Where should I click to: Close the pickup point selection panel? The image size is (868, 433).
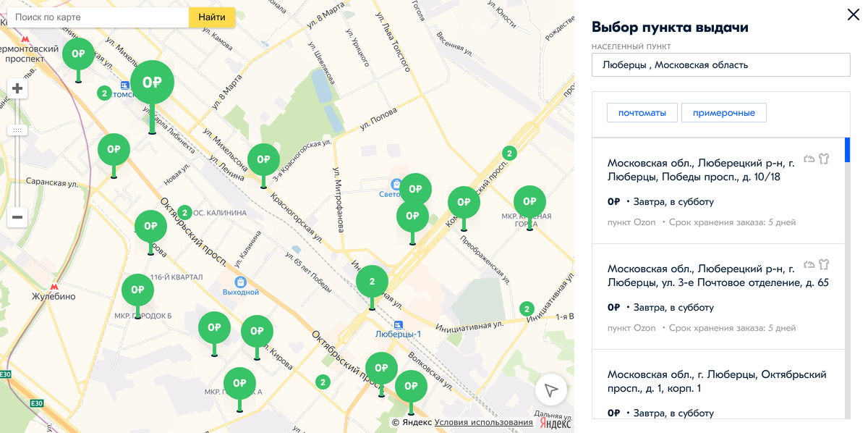(x=853, y=14)
